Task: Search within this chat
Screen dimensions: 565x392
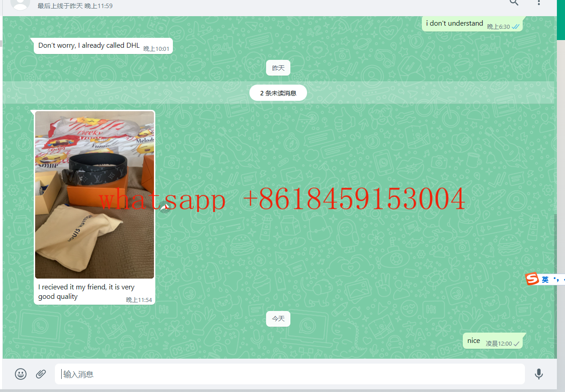Action: pos(514,3)
